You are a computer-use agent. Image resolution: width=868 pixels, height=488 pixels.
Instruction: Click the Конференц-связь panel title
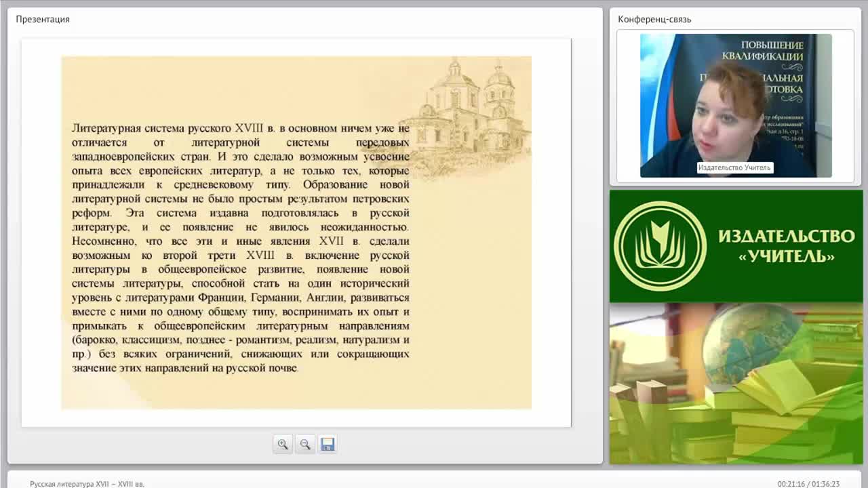click(x=654, y=19)
